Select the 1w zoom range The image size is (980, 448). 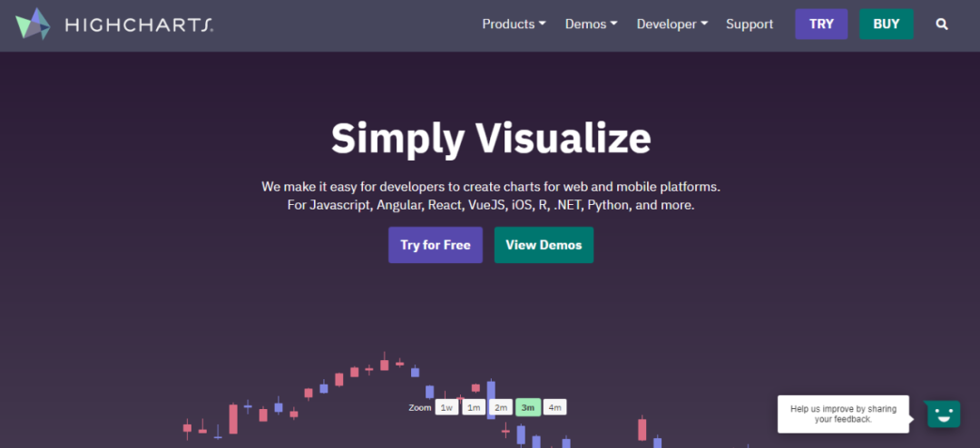446,407
